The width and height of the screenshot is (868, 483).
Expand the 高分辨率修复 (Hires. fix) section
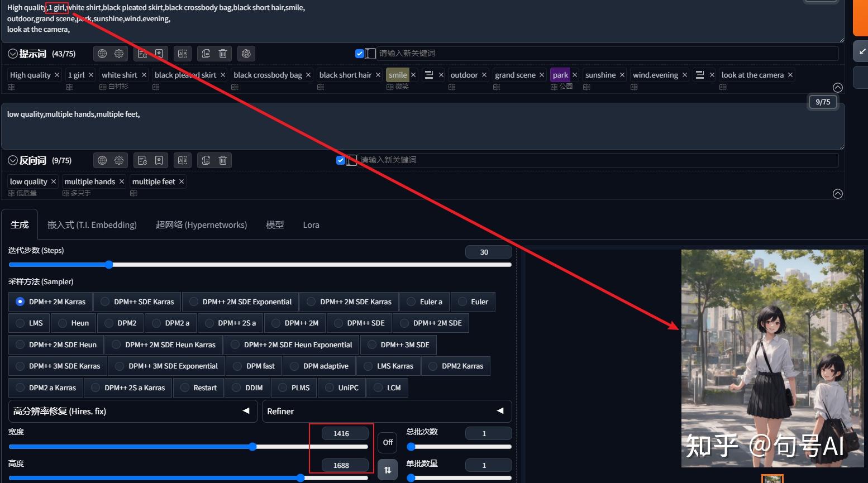tap(246, 411)
